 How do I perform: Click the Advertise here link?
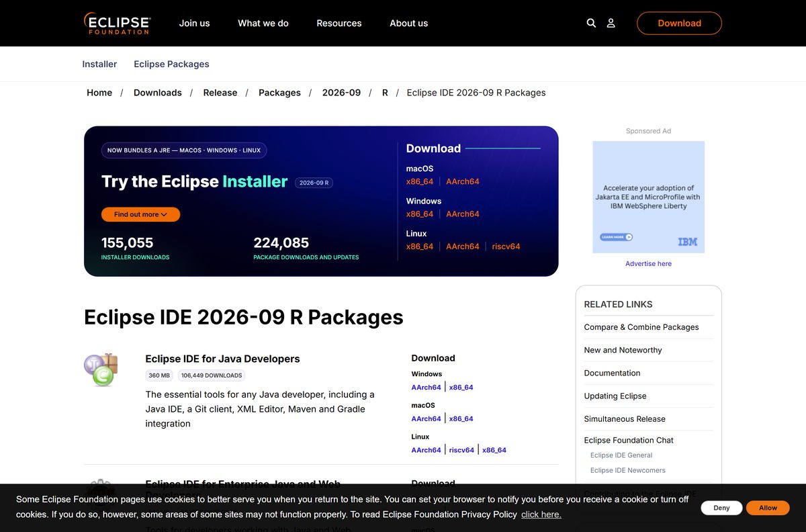pyautogui.click(x=648, y=263)
